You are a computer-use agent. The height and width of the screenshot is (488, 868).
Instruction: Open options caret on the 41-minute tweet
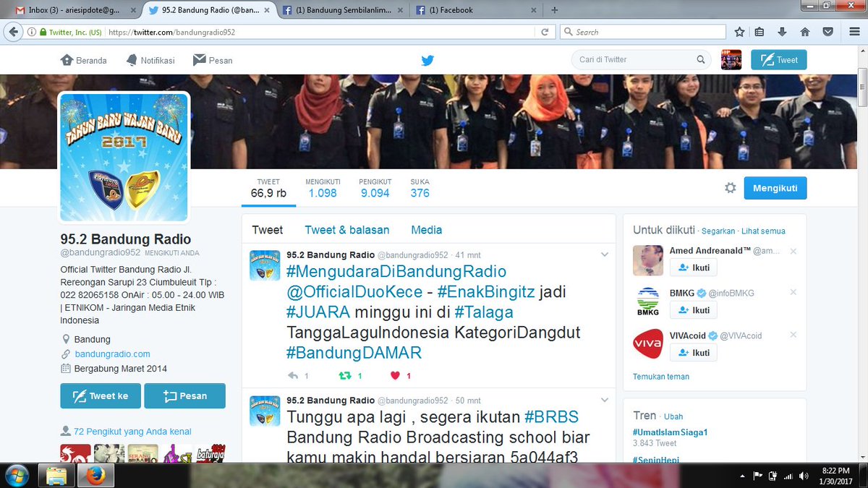(605, 255)
